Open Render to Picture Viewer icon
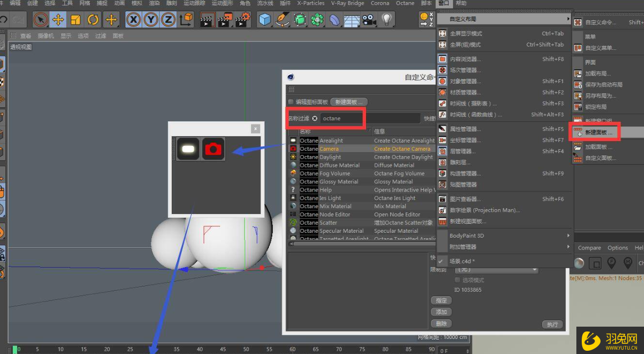This screenshot has height=354, width=644. 225,20
